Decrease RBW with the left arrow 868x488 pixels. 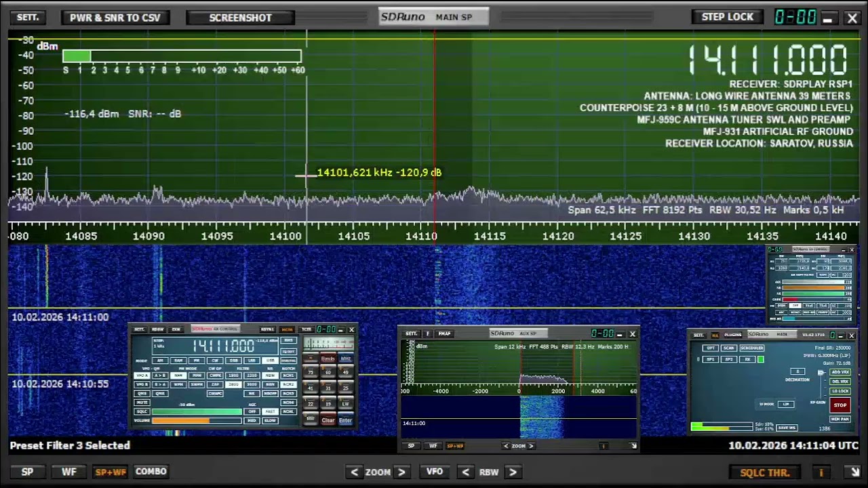click(x=466, y=472)
